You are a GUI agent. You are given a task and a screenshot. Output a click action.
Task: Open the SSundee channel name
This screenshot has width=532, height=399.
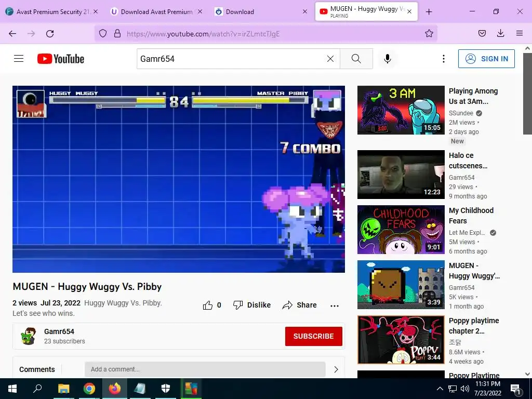click(x=461, y=113)
